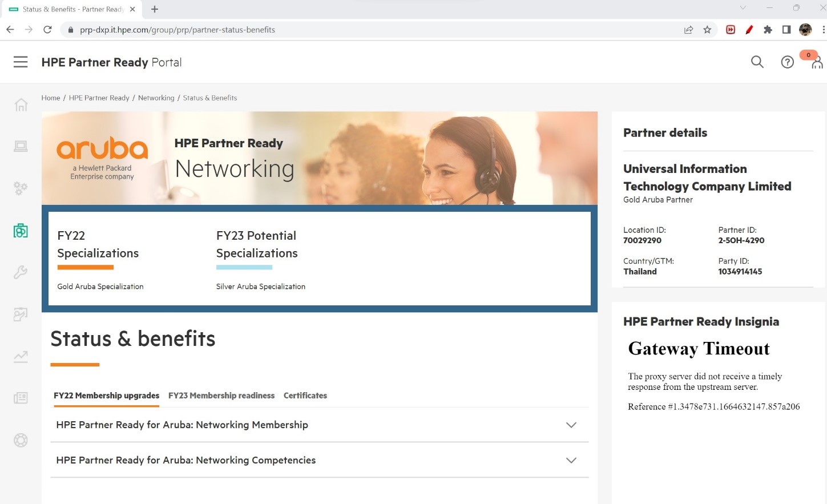
Task: Click Home breadcrumb link
Action: 51,98
